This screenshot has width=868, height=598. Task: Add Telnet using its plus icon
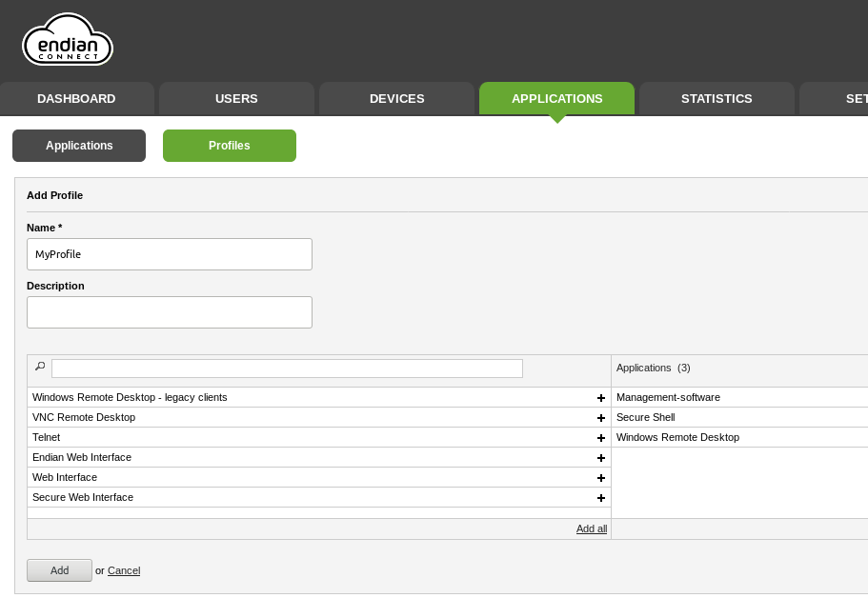[601, 438]
